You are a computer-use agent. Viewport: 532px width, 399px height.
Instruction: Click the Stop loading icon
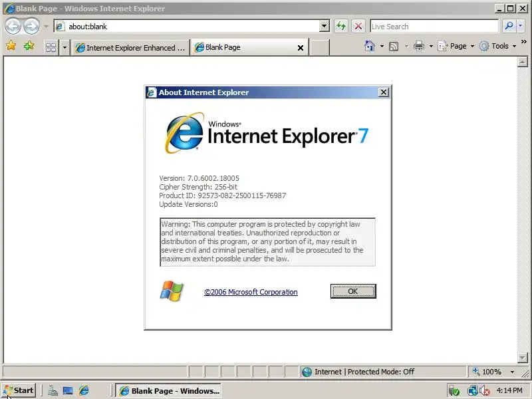pos(358,26)
